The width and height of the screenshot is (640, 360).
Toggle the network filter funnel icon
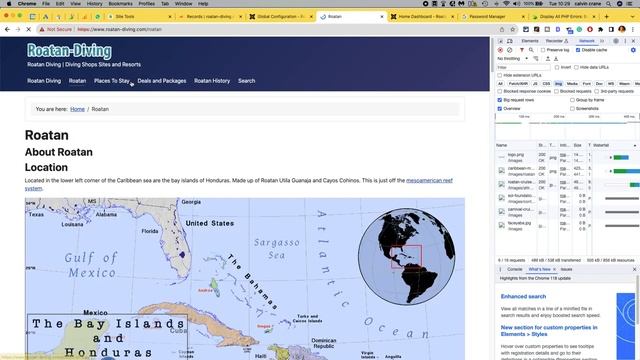(x=522, y=50)
